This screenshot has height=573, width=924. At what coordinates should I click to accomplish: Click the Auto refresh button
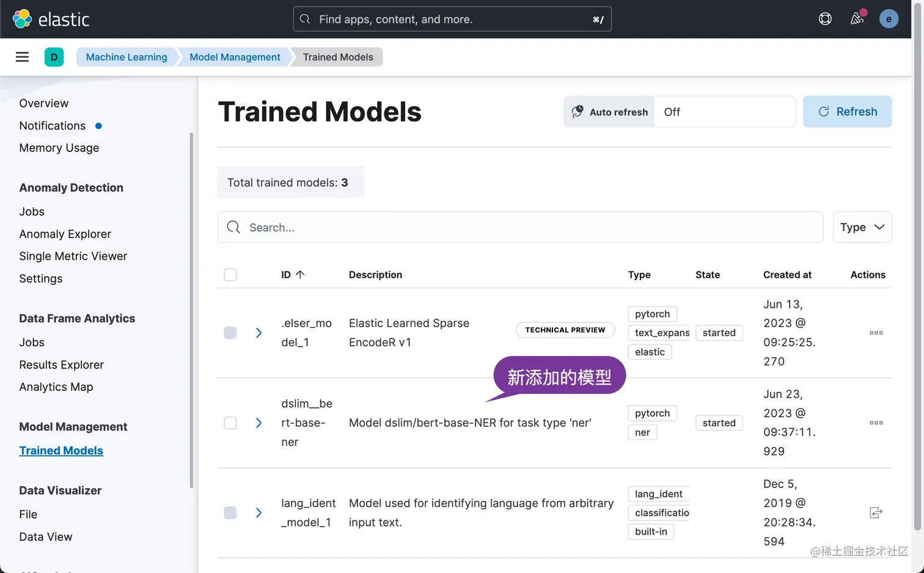(609, 112)
